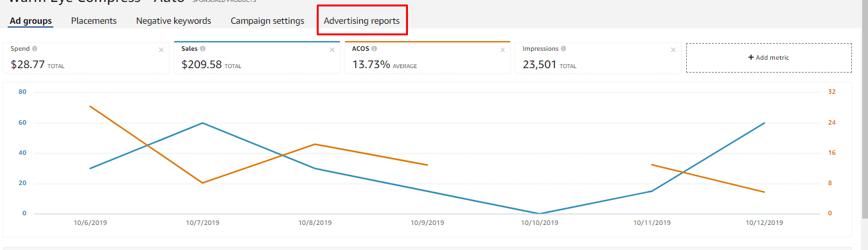Switch to the Placements tab
Image resolution: width=868 pixels, height=250 pixels.
[94, 21]
